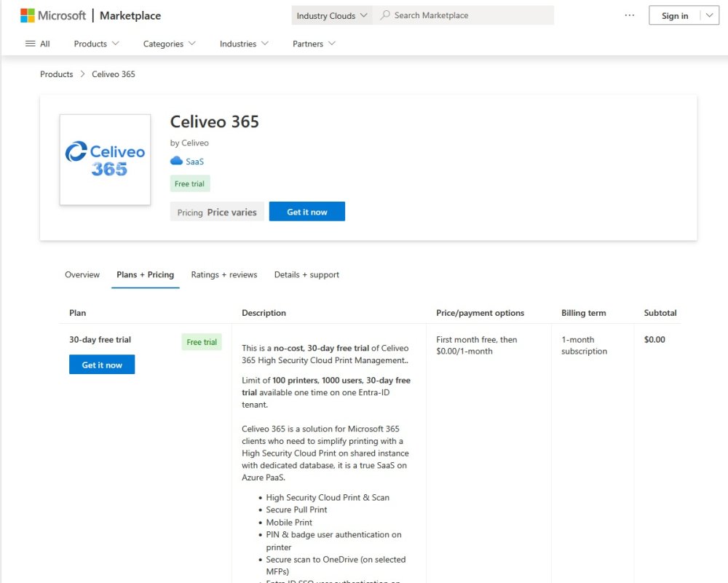Click the Celiveo 365 breadcrumb
This screenshot has width=728, height=583.
pyautogui.click(x=114, y=74)
